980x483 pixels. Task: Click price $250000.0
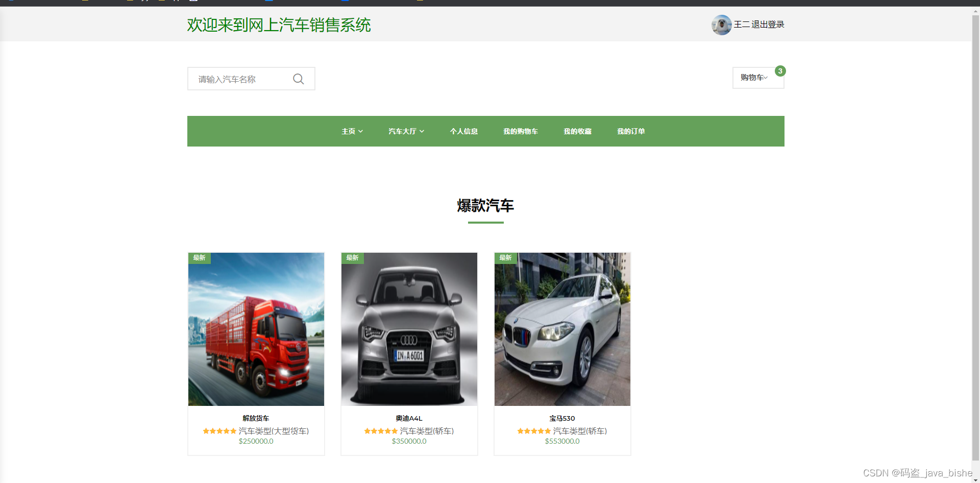click(256, 441)
